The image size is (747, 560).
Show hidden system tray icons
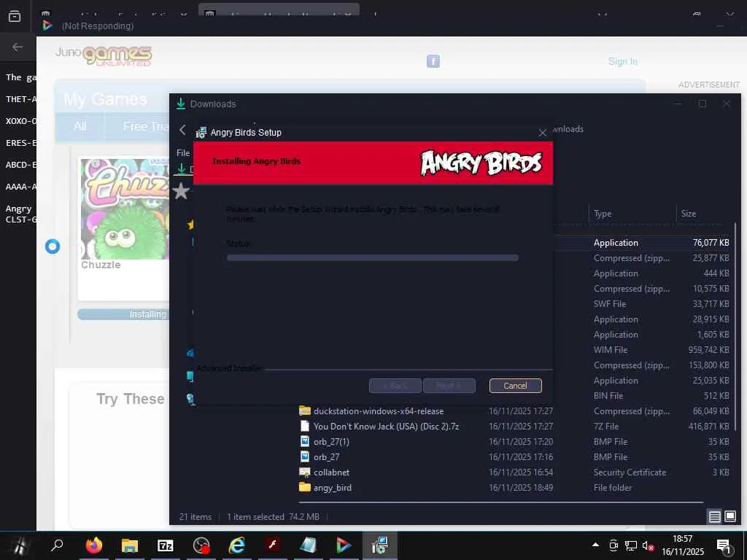pyautogui.click(x=595, y=545)
